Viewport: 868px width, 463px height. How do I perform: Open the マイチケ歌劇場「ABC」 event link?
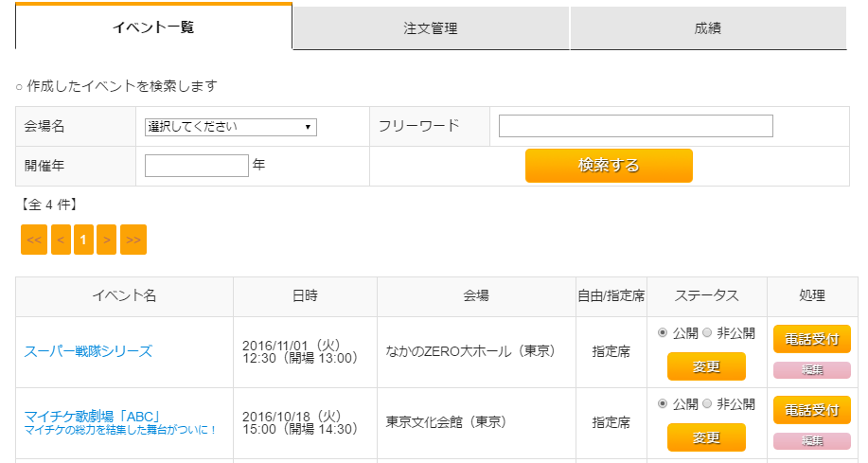click(x=92, y=416)
